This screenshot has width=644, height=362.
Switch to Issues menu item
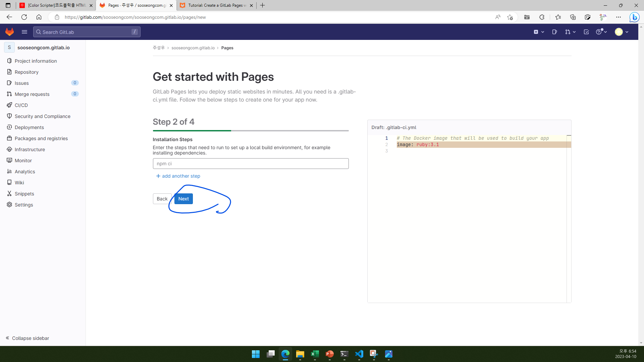22,83
